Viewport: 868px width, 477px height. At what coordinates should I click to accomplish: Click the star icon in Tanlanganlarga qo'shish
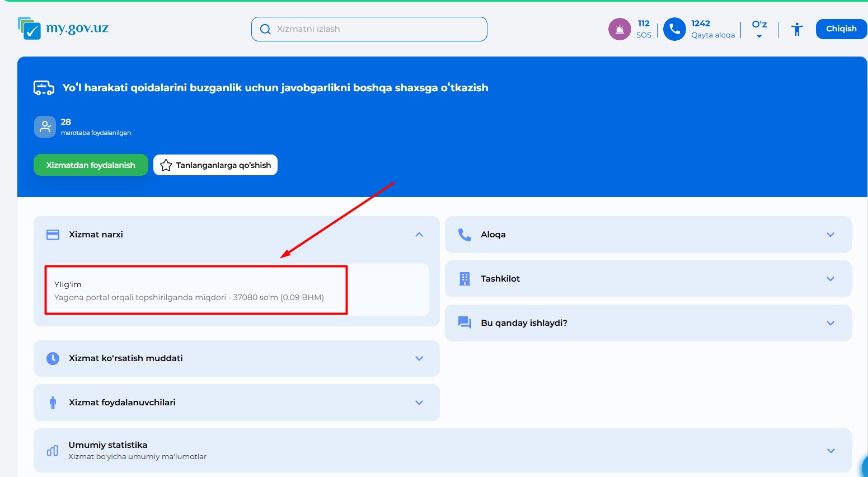166,165
